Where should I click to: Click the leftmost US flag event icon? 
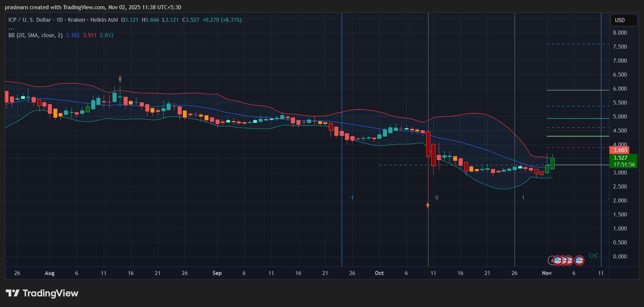tap(558, 261)
